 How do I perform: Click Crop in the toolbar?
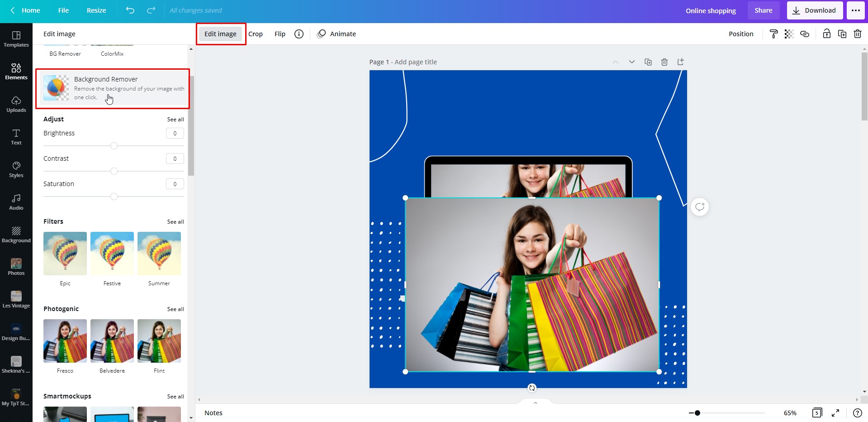tap(256, 34)
